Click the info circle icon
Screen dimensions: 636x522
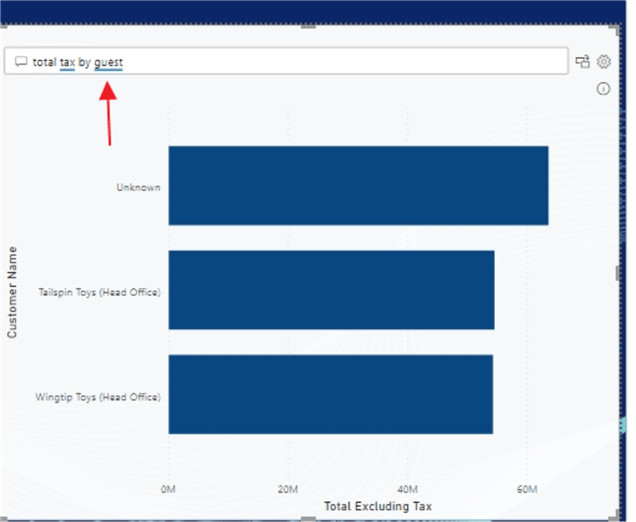coord(603,88)
